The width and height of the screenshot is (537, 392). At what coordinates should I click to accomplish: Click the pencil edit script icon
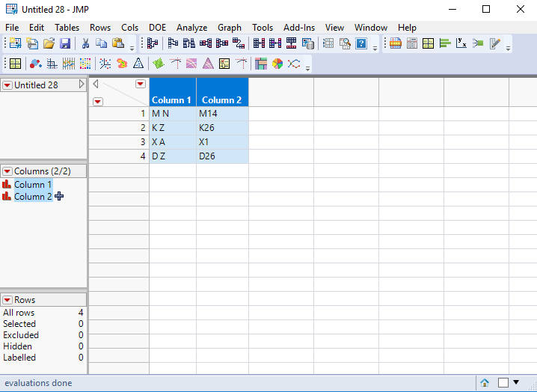click(495, 43)
